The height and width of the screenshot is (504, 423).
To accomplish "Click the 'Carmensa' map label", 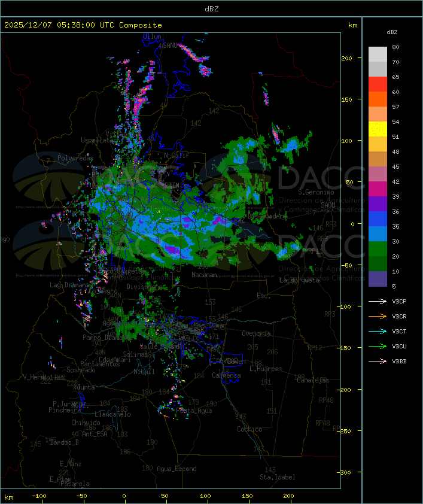I will tap(226, 375).
